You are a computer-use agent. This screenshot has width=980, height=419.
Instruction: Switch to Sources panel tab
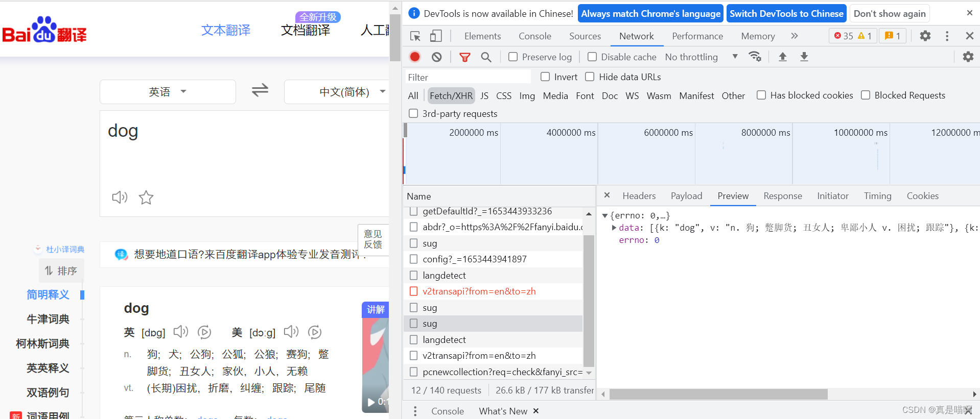[x=585, y=36]
